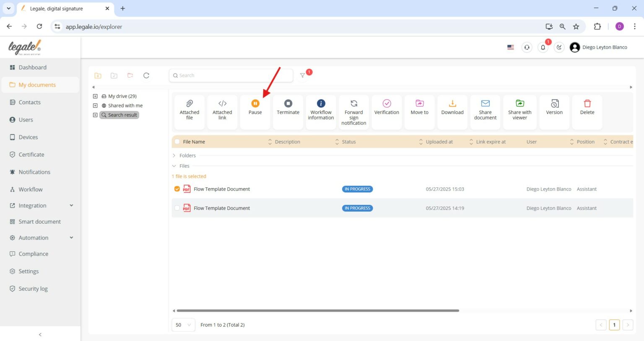Open the page size dropdown showing 50

(183, 325)
